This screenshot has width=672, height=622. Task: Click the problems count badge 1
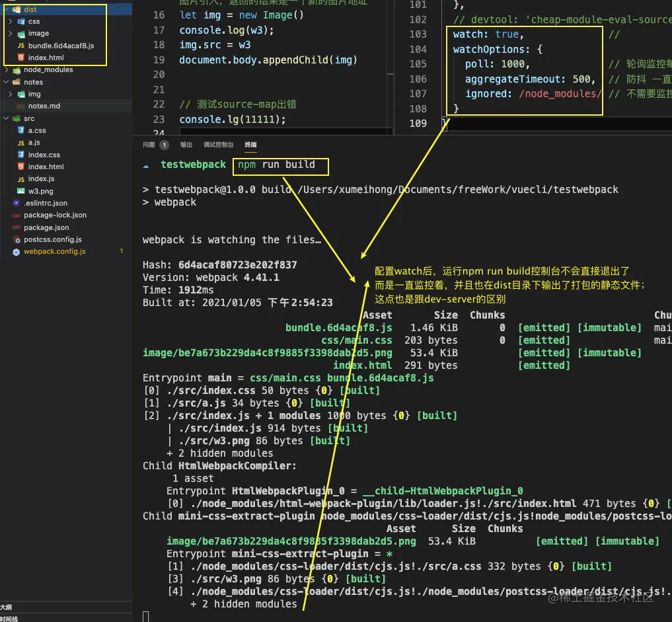coord(164,145)
